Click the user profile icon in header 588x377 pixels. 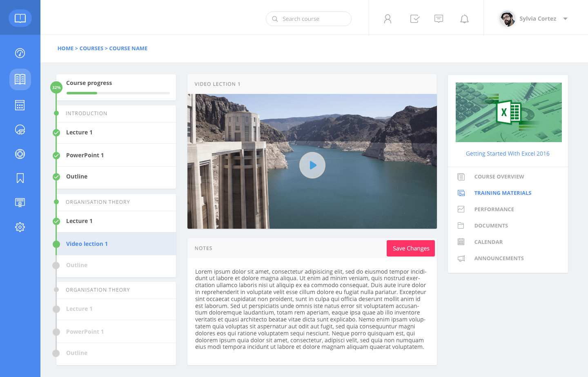click(388, 19)
